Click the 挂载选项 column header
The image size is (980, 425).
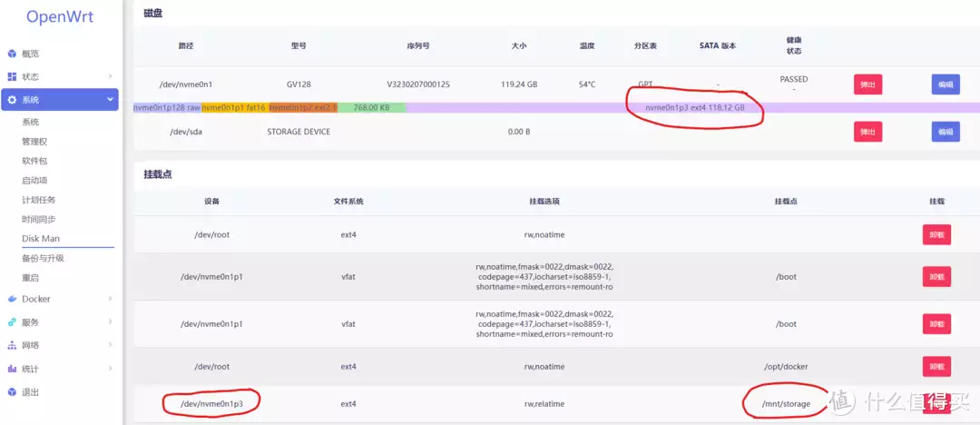coord(544,202)
